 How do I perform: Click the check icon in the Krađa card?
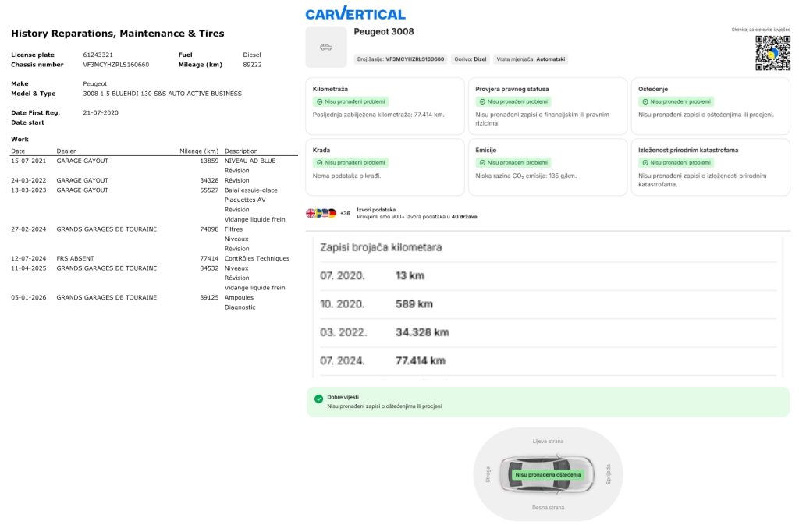click(x=318, y=162)
